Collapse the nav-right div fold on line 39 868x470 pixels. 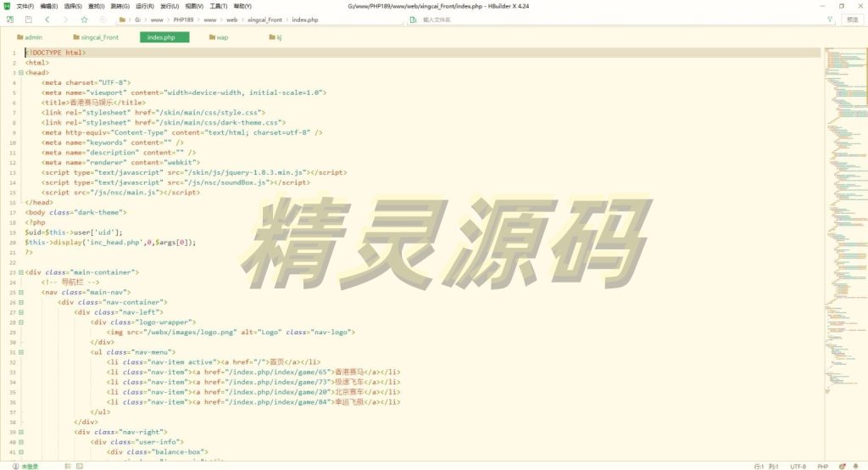(x=21, y=432)
